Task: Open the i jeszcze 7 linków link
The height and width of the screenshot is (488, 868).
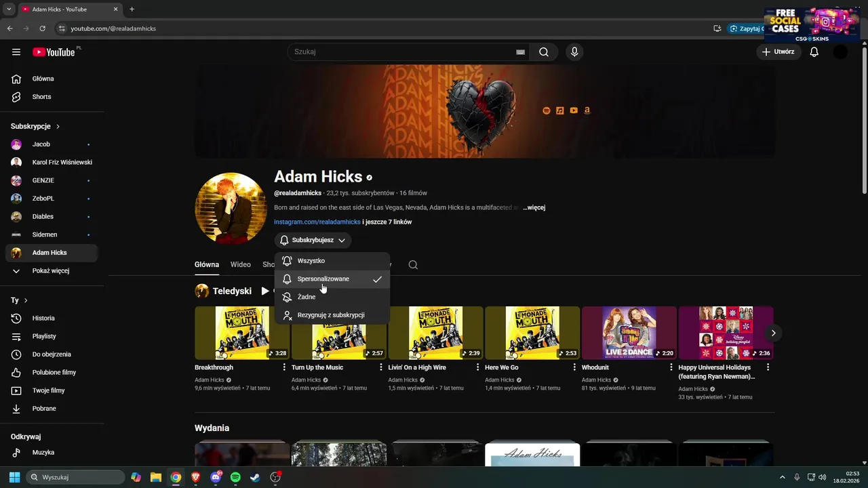Action: pyautogui.click(x=387, y=222)
